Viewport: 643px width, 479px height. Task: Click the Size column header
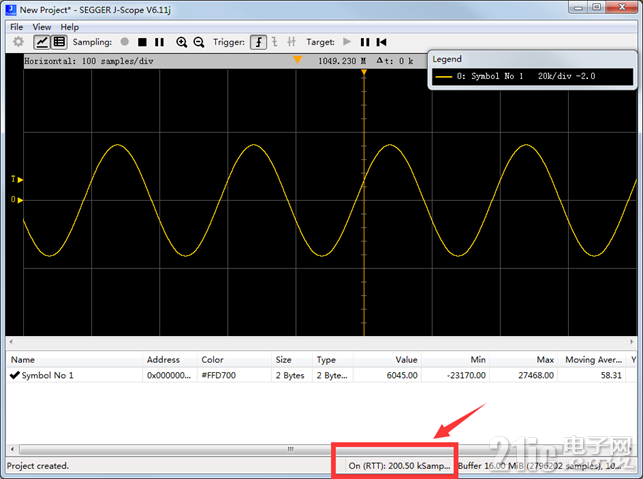(292, 360)
